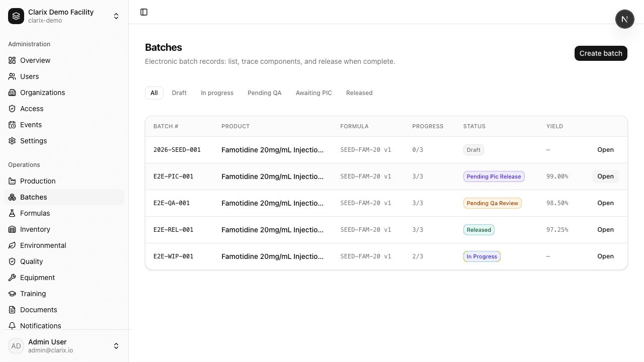The image size is (644, 362).
Task: Open batch E2E-QA-001
Action: tap(605, 203)
